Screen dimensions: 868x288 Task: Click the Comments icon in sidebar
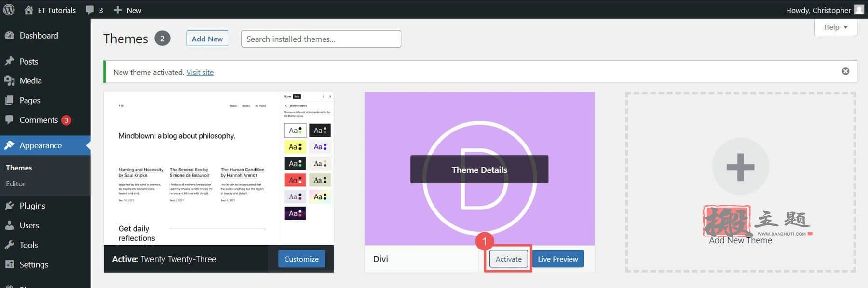click(x=9, y=119)
